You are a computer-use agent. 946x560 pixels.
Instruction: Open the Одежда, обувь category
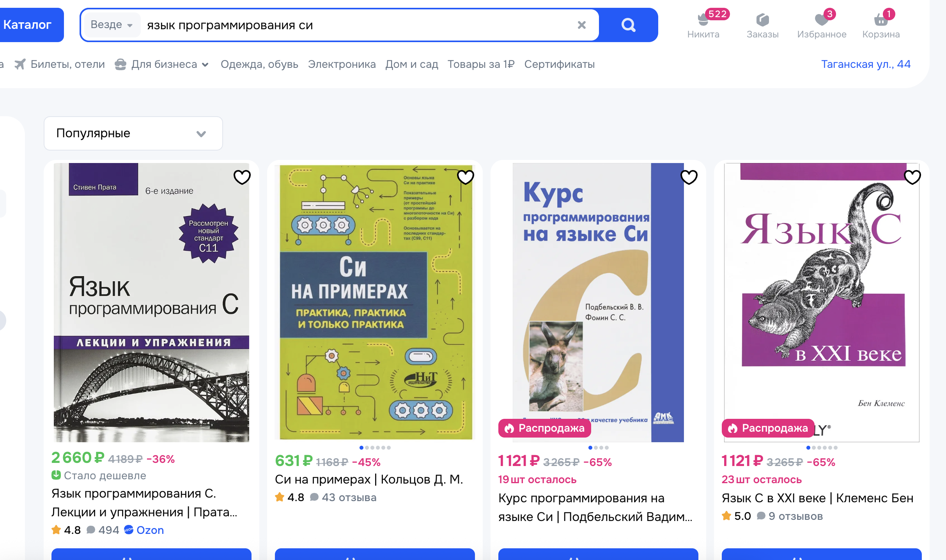[x=259, y=64]
